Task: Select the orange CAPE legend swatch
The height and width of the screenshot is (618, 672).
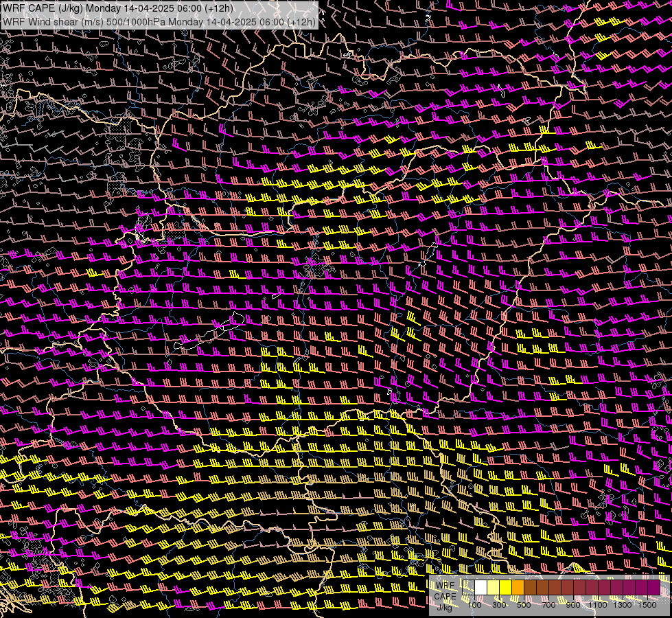Action: point(518,588)
